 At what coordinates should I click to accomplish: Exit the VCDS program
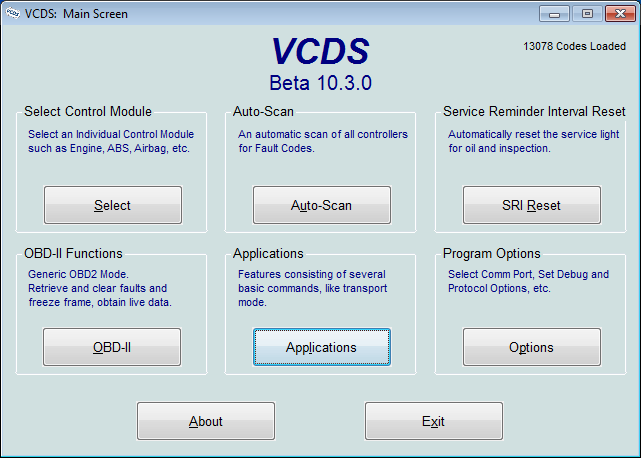pos(433,421)
